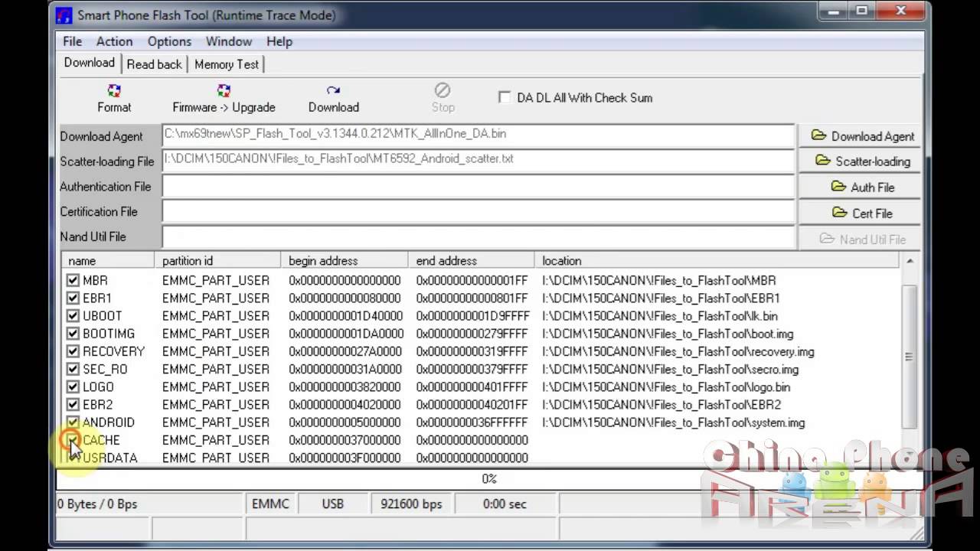
Task: Click the Stop icon
Action: click(x=443, y=90)
